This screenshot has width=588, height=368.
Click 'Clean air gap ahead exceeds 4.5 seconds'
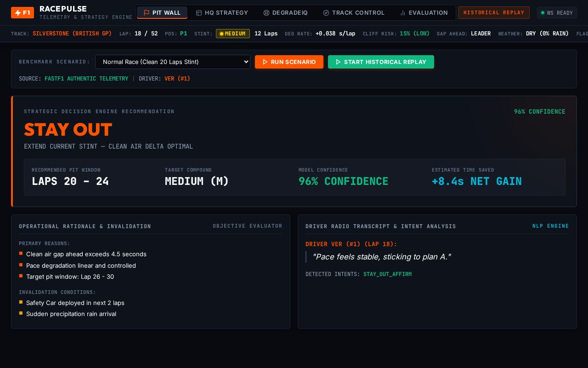click(x=86, y=254)
